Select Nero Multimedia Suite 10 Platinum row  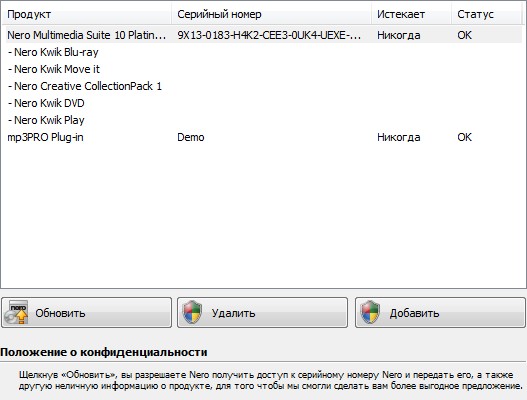pyautogui.click(x=264, y=35)
